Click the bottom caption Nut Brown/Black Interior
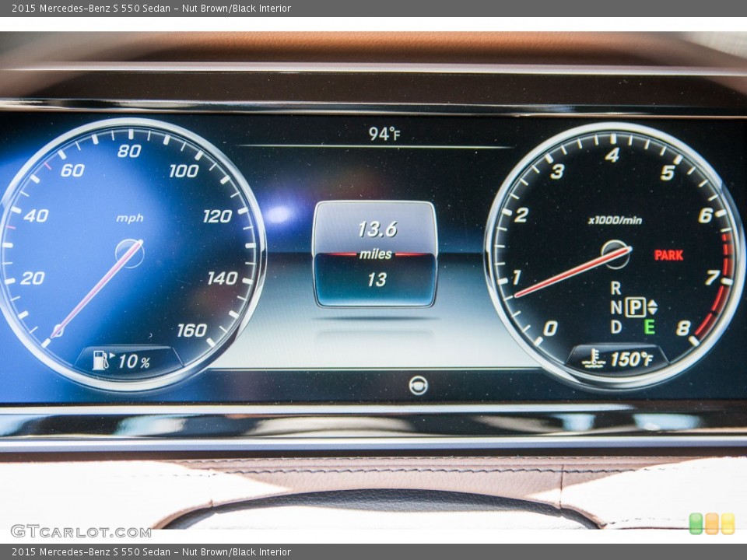The height and width of the screenshot is (560, 747). (237, 552)
